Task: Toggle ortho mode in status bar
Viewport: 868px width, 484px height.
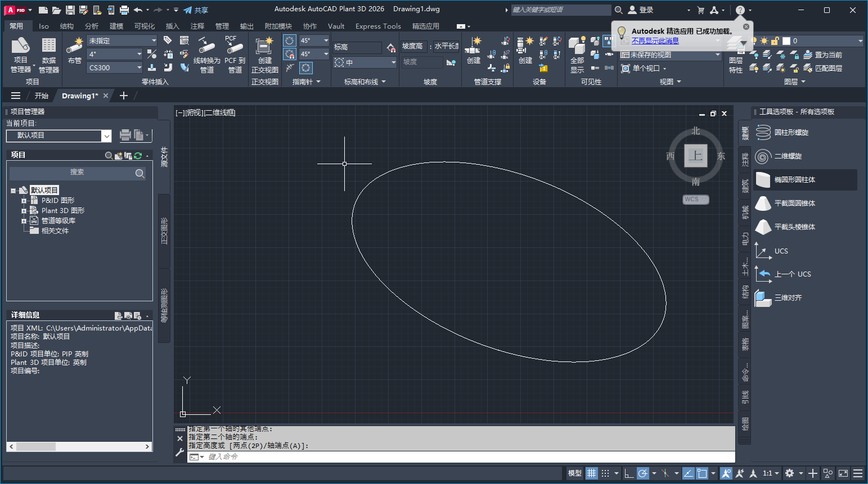Action: point(629,473)
